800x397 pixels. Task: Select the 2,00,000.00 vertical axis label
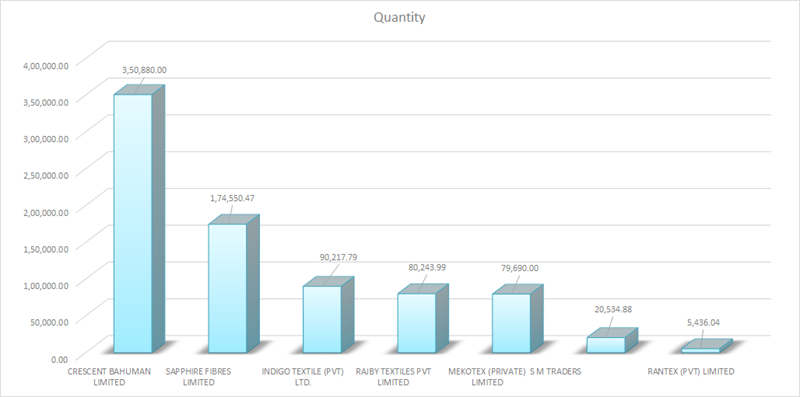coord(46,212)
